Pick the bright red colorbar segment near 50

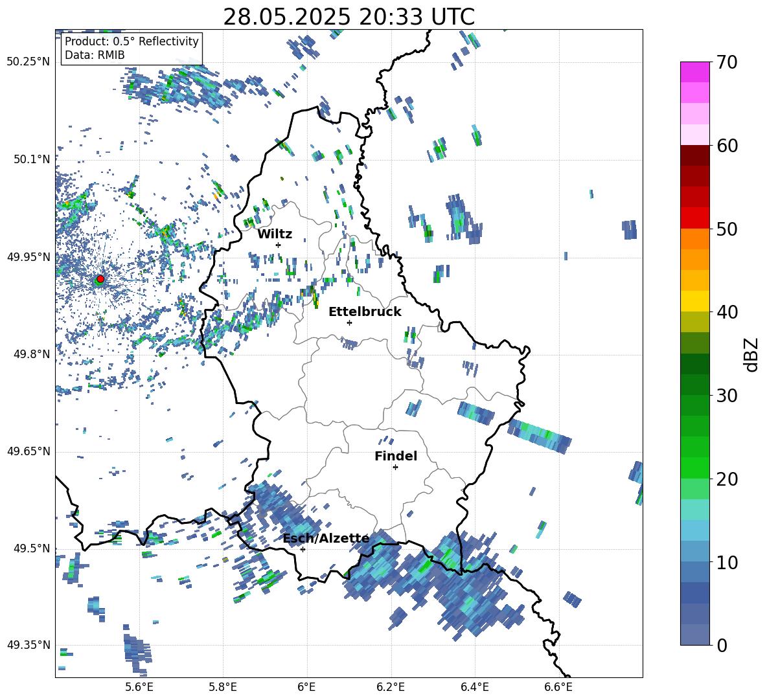click(694, 218)
